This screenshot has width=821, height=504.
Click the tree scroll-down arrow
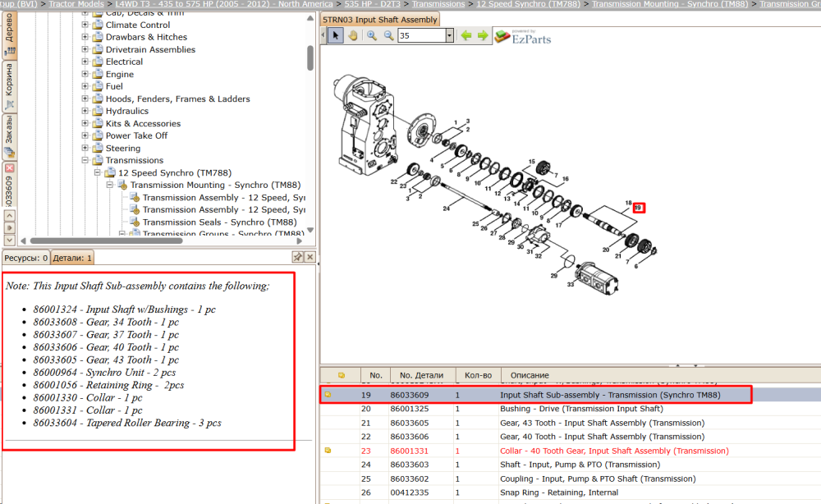[x=310, y=230]
